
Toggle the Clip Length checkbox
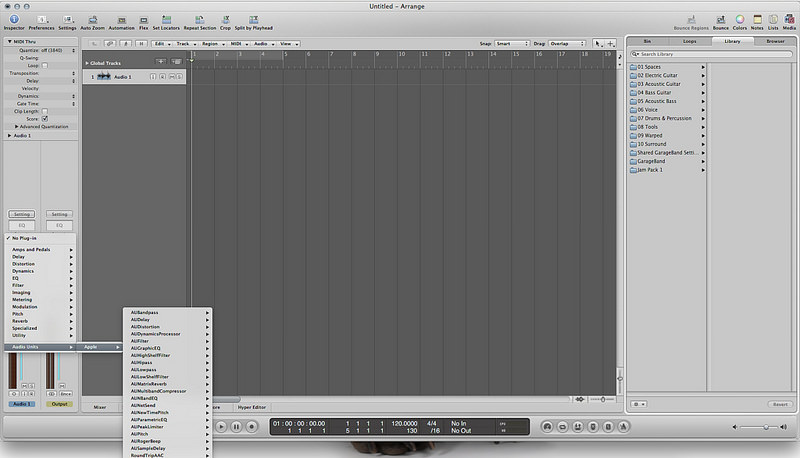(45, 111)
